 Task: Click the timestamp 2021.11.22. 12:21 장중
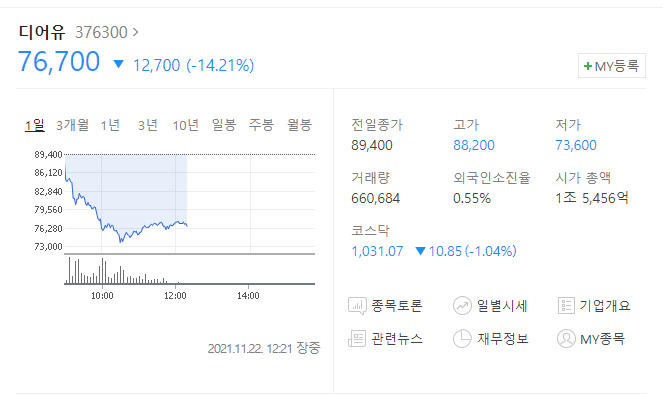point(264,348)
